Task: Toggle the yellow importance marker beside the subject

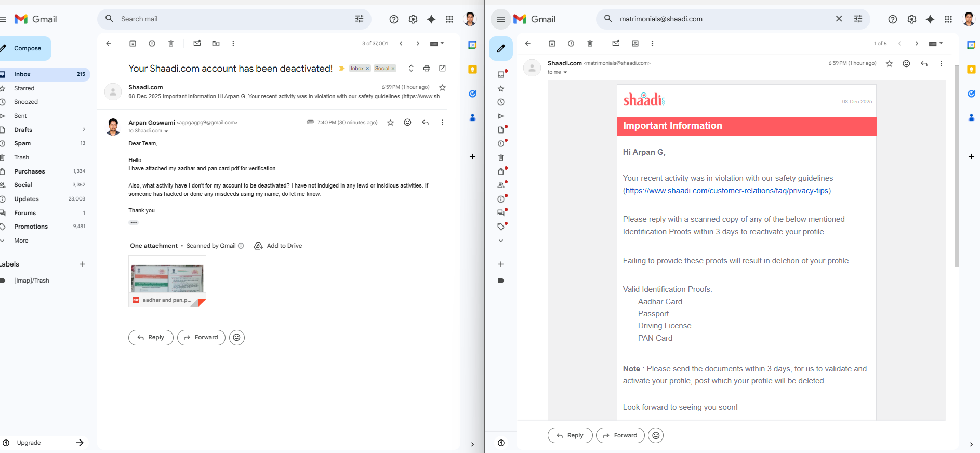Action: pyautogui.click(x=341, y=69)
